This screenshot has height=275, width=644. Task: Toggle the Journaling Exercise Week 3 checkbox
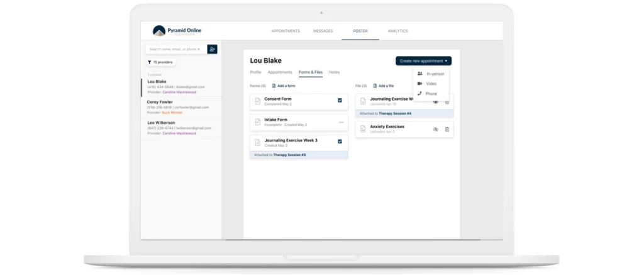click(x=340, y=142)
